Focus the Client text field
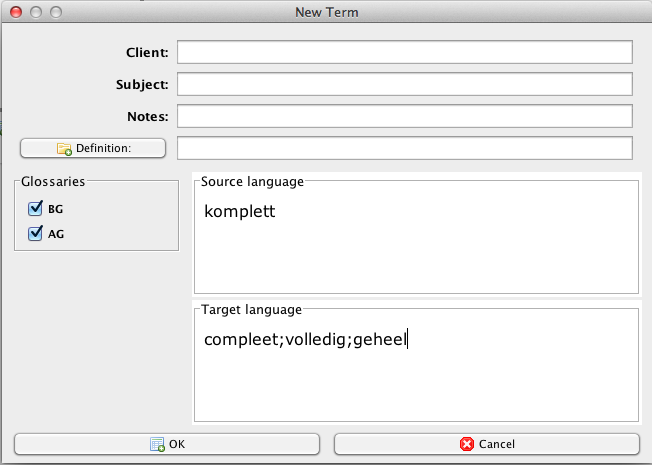The image size is (652, 465). coord(405,52)
